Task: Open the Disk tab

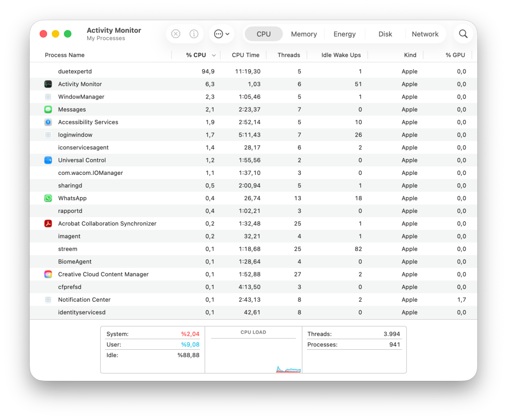Action: pyautogui.click(x=385, y=34)
